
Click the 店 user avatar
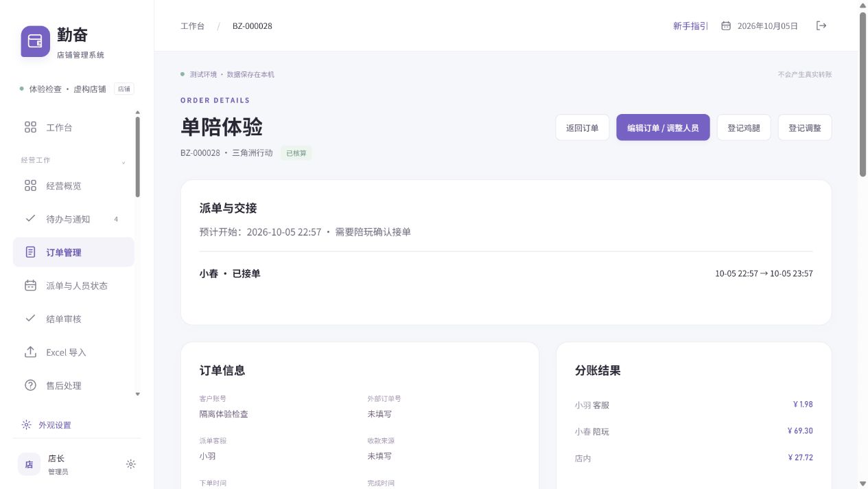click(29, 464)
